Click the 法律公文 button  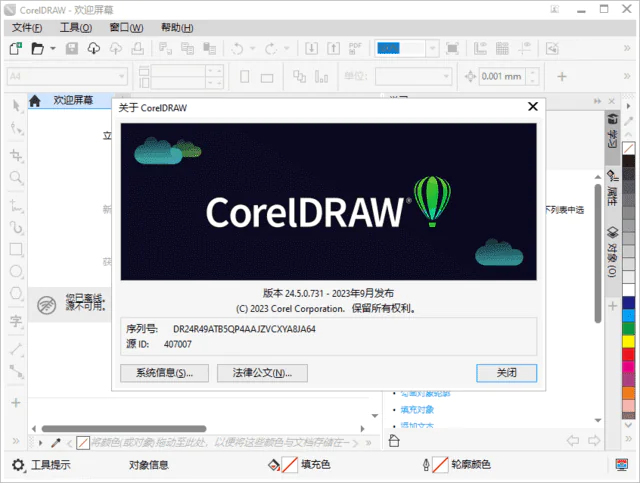click(x=262, y=373)
